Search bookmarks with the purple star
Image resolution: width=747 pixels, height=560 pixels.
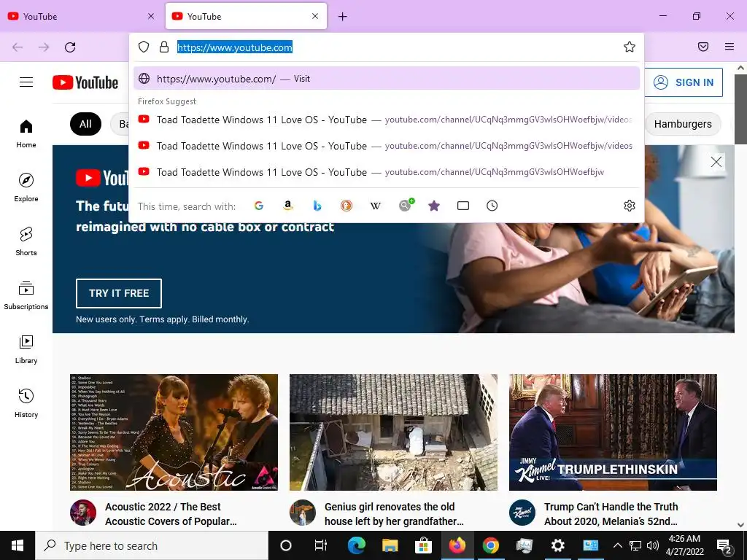434,206
